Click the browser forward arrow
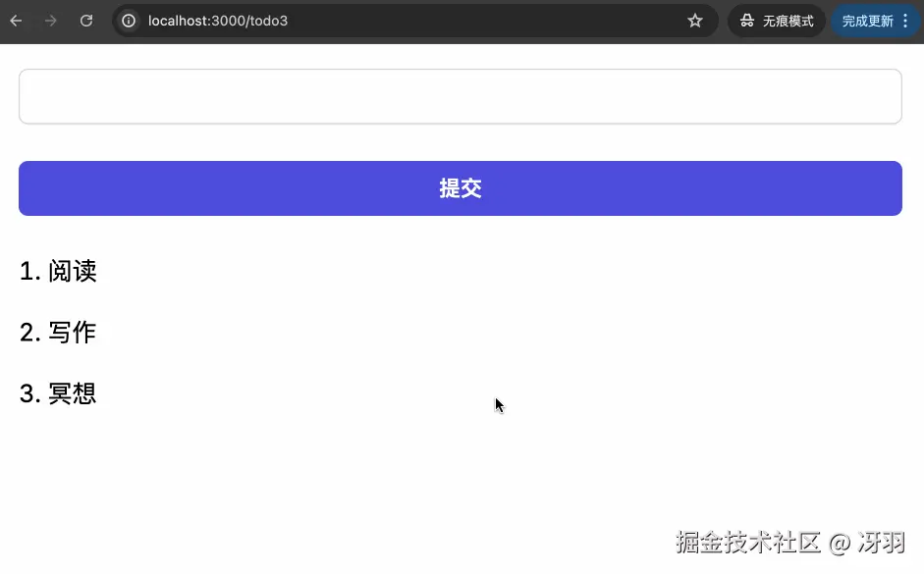The image size is (924, 574). tap(51, 20)
